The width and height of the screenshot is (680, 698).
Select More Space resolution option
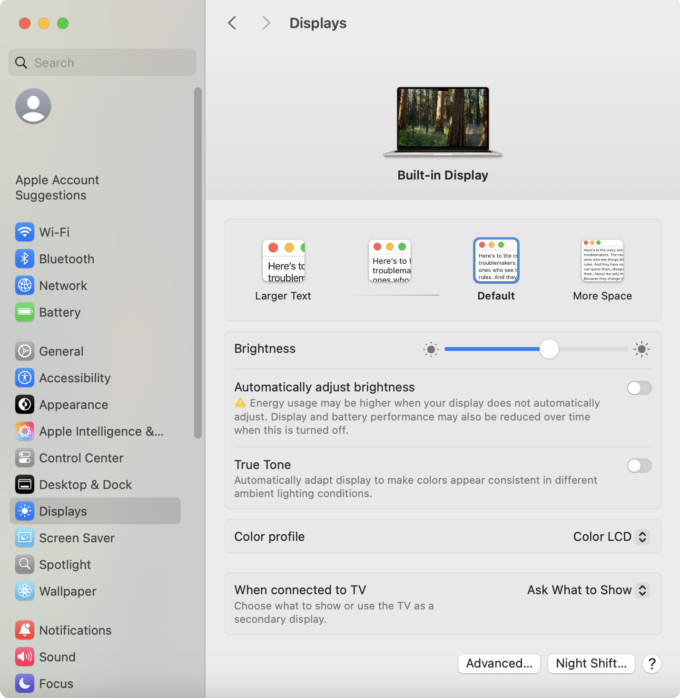pyautogui.click(x=602, y=270)
